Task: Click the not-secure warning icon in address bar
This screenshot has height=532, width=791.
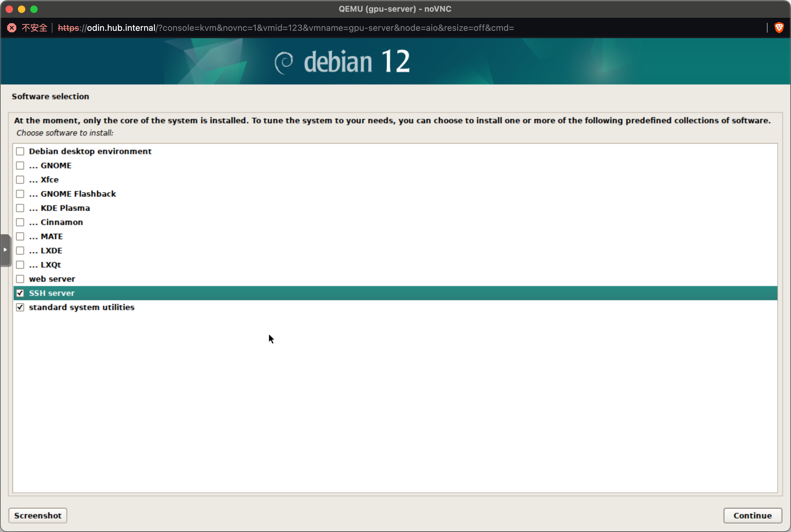Action: click(x=12, y=28)
